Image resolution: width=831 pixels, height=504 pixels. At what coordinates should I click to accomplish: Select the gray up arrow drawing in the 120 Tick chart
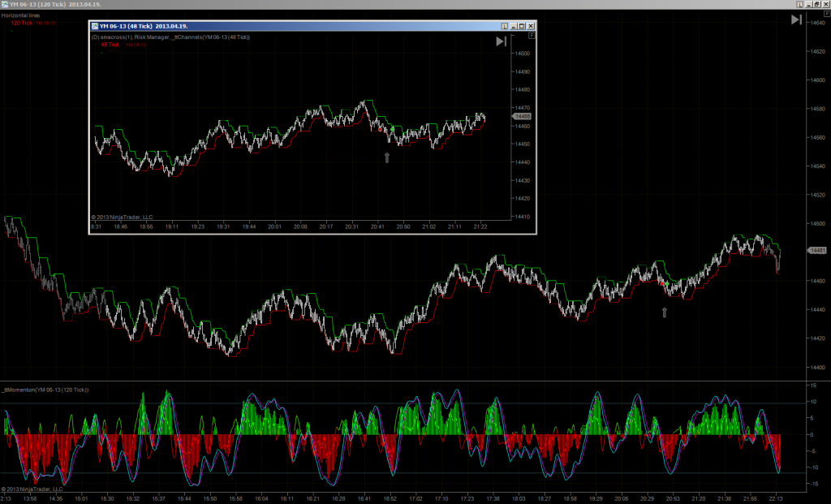[664, 312]
